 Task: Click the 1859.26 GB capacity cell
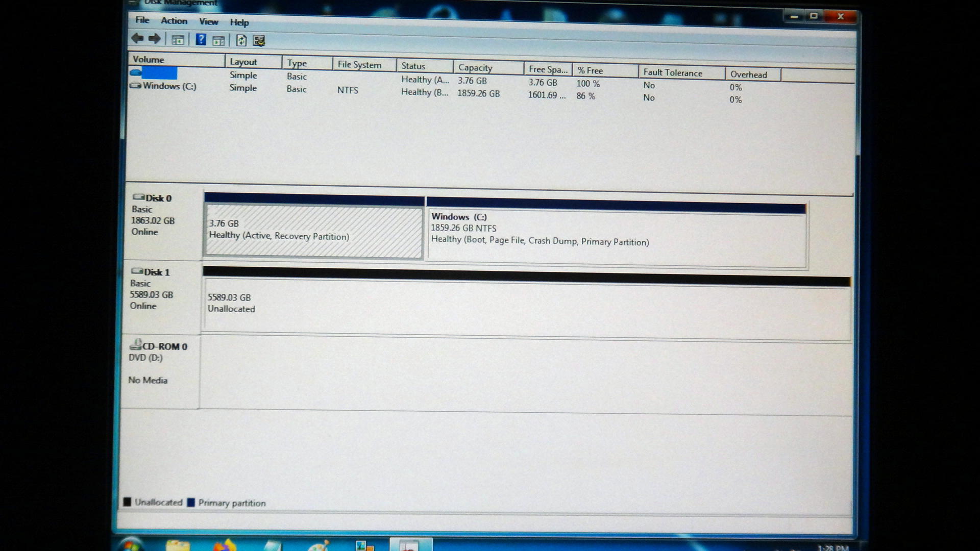pyautogui.click(x=478, y=93)
